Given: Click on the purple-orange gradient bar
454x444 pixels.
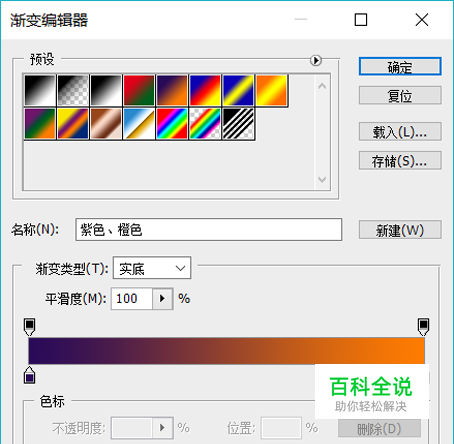Looking at the screenshot, I should click(x=226, y=351).
